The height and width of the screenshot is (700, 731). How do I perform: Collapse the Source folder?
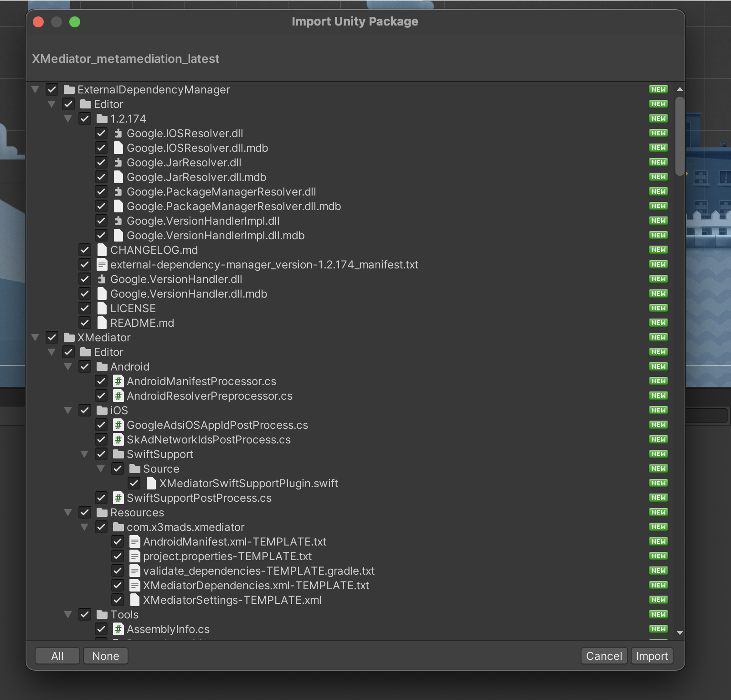pyautogui.click(x=101, y=468)
